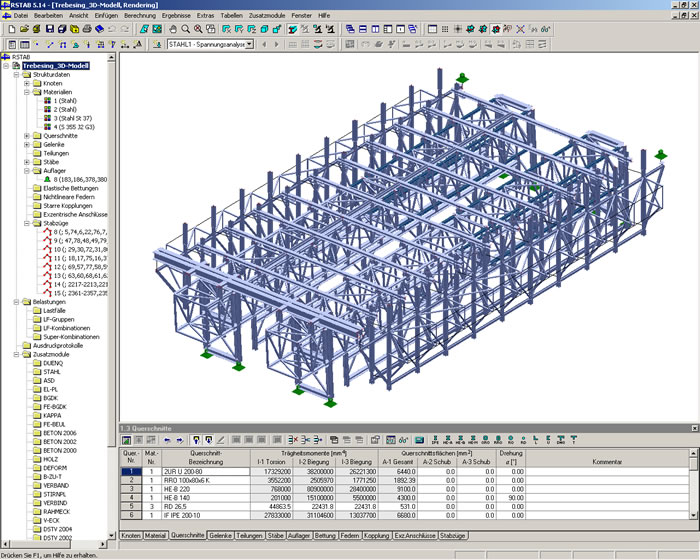The image size is (700, 560).
Task: Expand the Querschnitte folder
Action: (x=27, y=136)
